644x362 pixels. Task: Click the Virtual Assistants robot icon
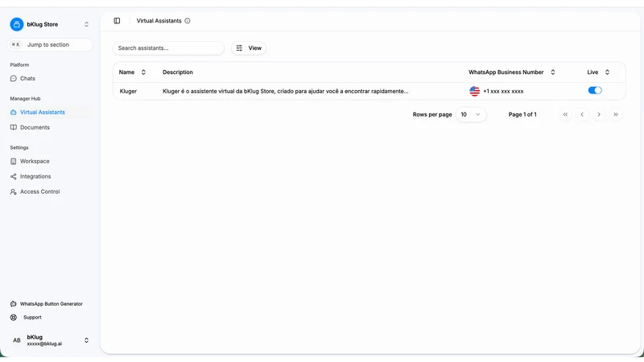(14, 112)
